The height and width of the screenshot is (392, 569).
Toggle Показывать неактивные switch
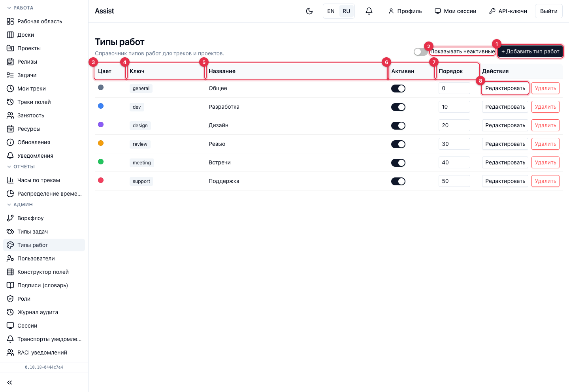point(421,52)
